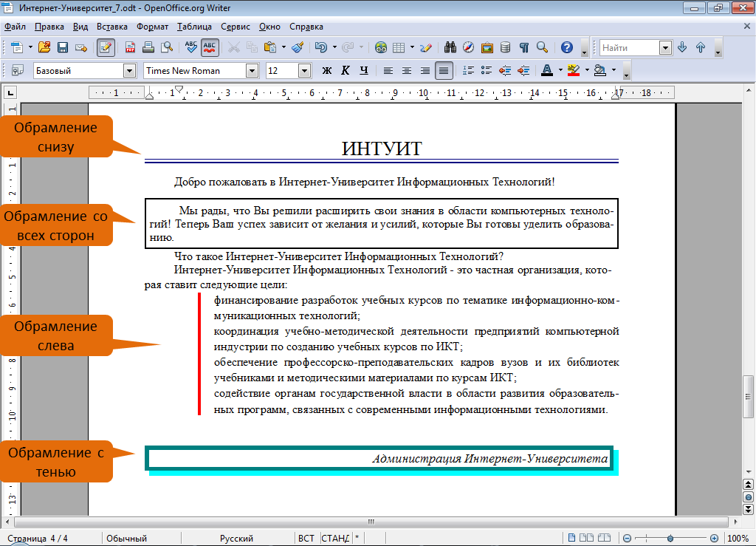This screenshot has height=546, width=756.
Task: Expand the Найти search history list
Action: pyautogui.click(x=665, y=47)
